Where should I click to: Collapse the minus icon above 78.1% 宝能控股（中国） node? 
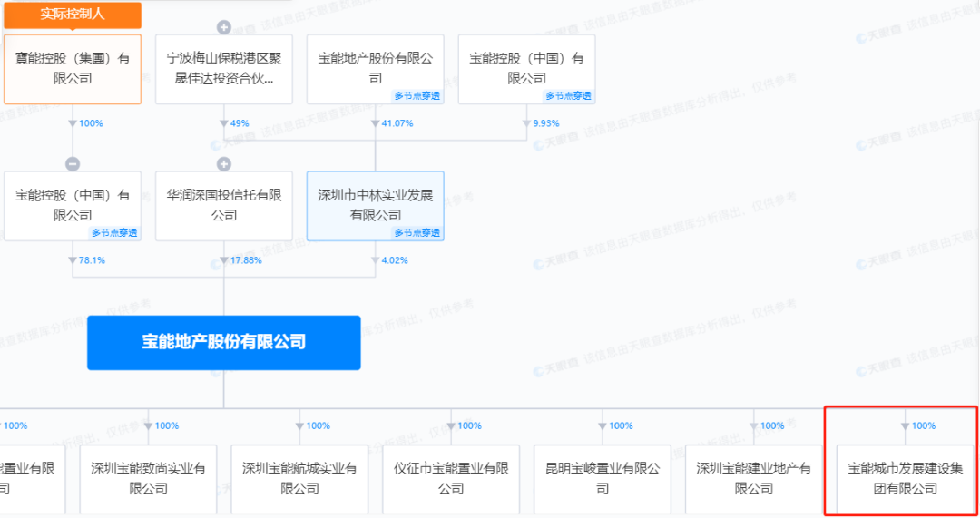(73, 163)
